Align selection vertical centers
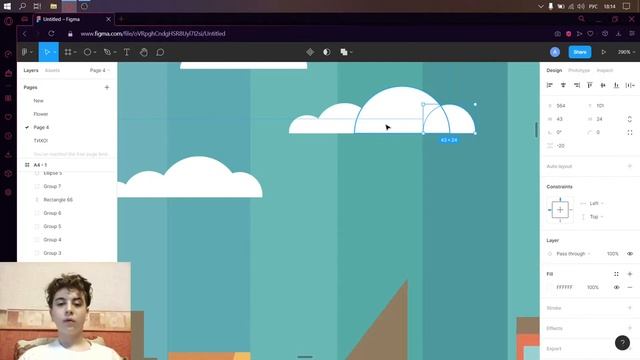Image resolution: width=640 pixels, height=360 pixels. (x=603, y=85)
